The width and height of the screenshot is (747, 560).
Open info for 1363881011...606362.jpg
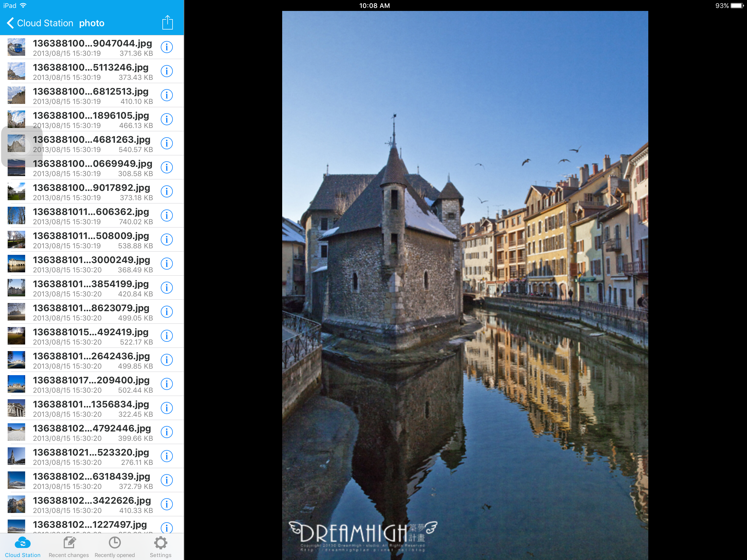(167, 215)
